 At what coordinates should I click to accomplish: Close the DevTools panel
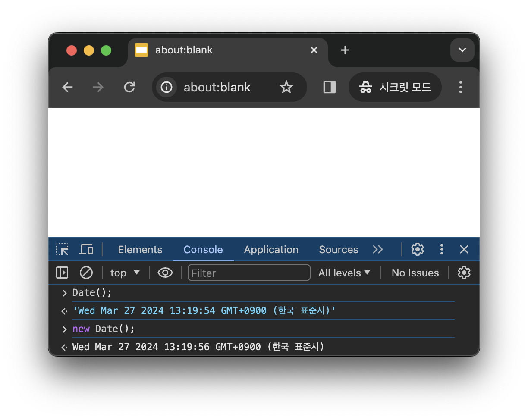[x=464, y=249]
